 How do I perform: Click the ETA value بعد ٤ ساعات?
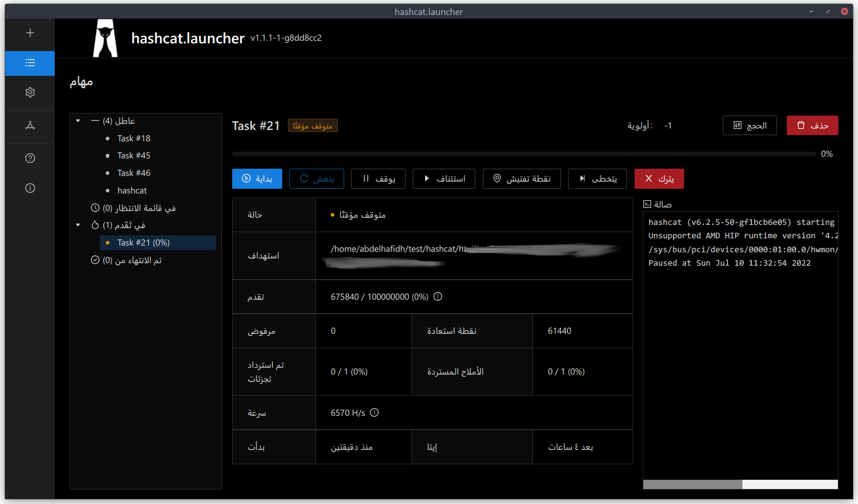(570, 447)
